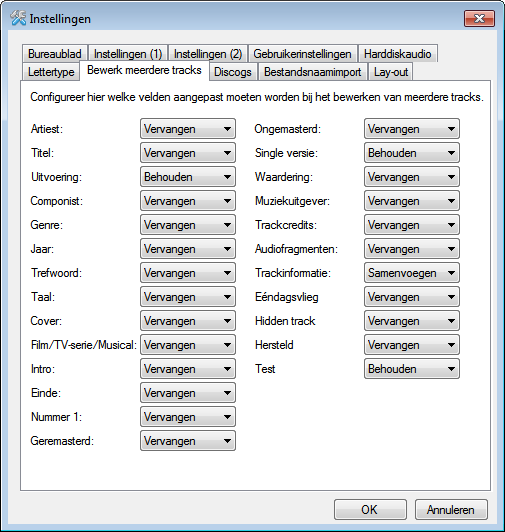Switch to the Bureaublad tab

tap(55, 54)
